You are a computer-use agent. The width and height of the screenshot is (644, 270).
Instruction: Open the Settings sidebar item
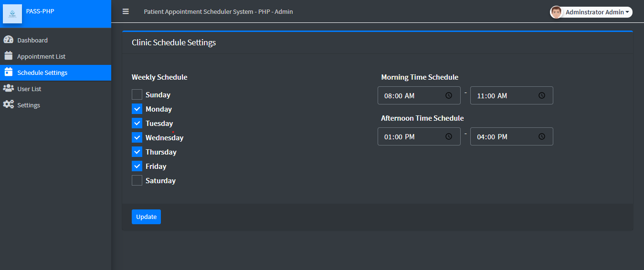29,105
